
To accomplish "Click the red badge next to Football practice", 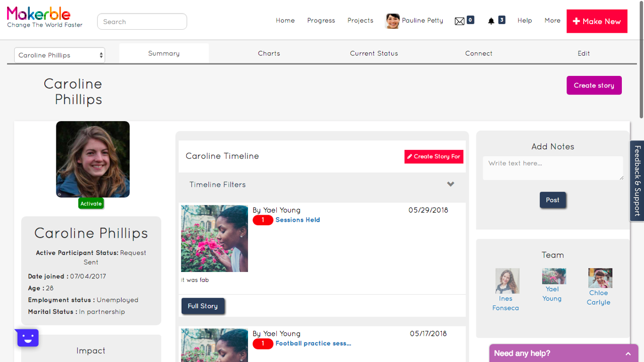I will pyautogui.click(x=263, y=344).
